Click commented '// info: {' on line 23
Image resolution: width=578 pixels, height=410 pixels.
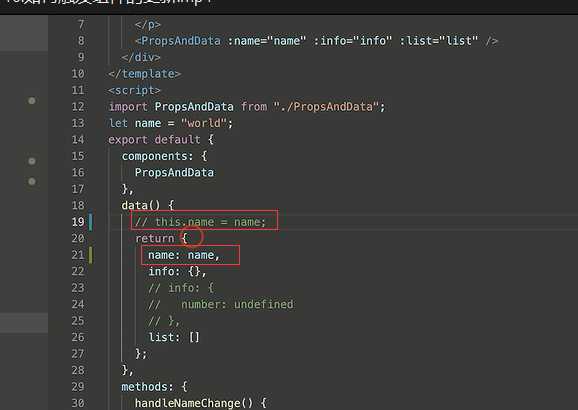pyautogui.click(x=181, y=288)
